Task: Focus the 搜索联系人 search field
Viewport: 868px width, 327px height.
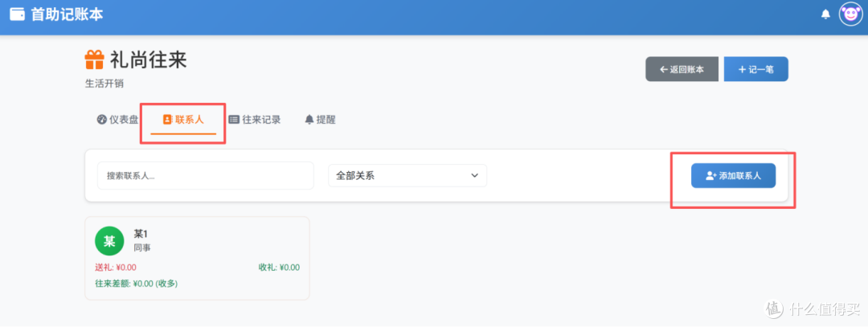Action: coord(206,175)
